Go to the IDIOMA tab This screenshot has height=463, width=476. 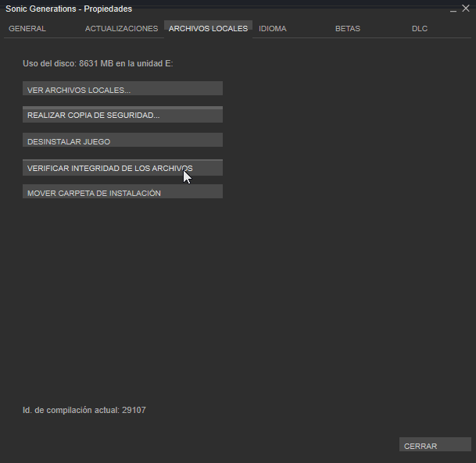[273, 29]
